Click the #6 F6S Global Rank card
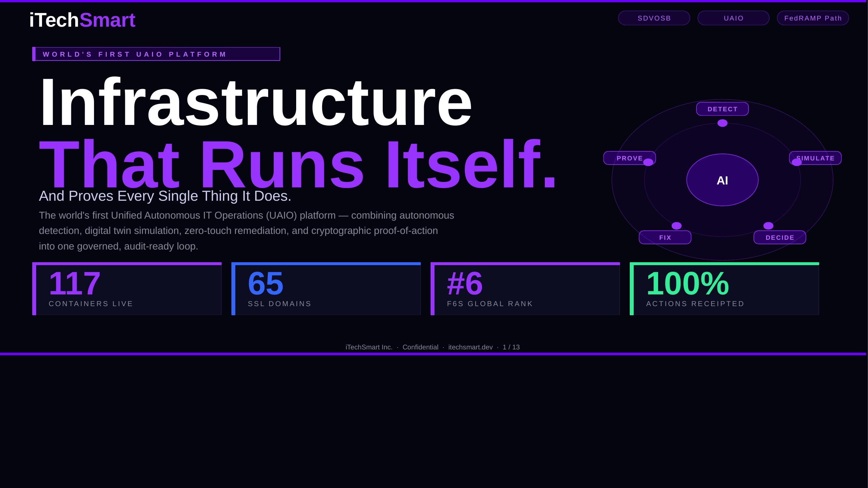This screenshot has width=868, height=488. click(525, 289)
